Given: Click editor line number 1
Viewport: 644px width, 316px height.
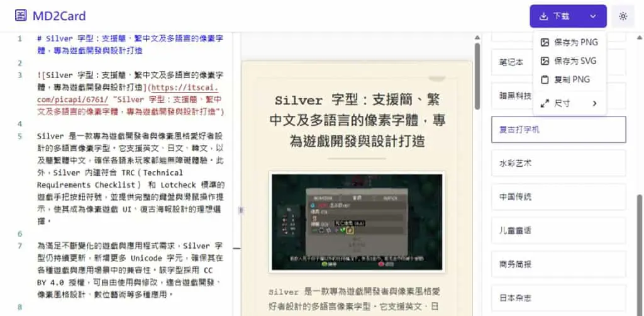Looking at the screenshot, I should [19, 39].
